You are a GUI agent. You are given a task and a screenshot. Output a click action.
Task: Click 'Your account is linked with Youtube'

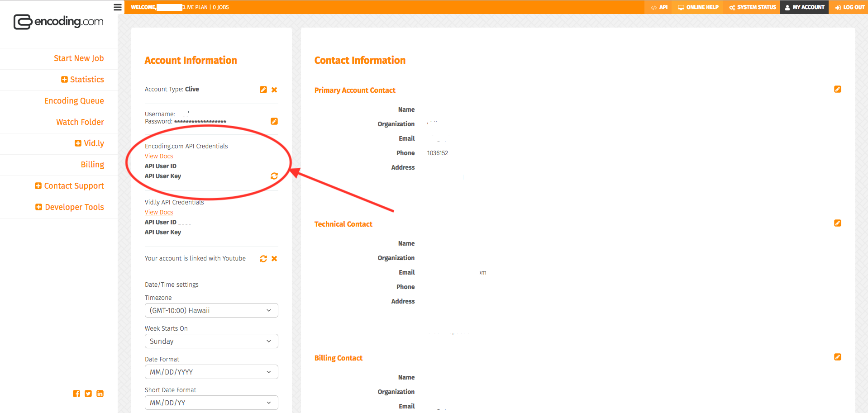click(195, 258)
